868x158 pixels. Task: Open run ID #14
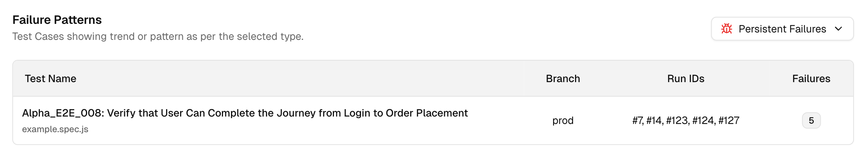(654, 120)
